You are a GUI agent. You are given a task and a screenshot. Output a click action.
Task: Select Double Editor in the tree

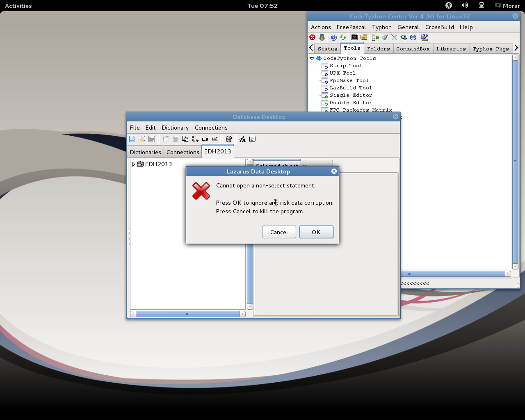351,103
